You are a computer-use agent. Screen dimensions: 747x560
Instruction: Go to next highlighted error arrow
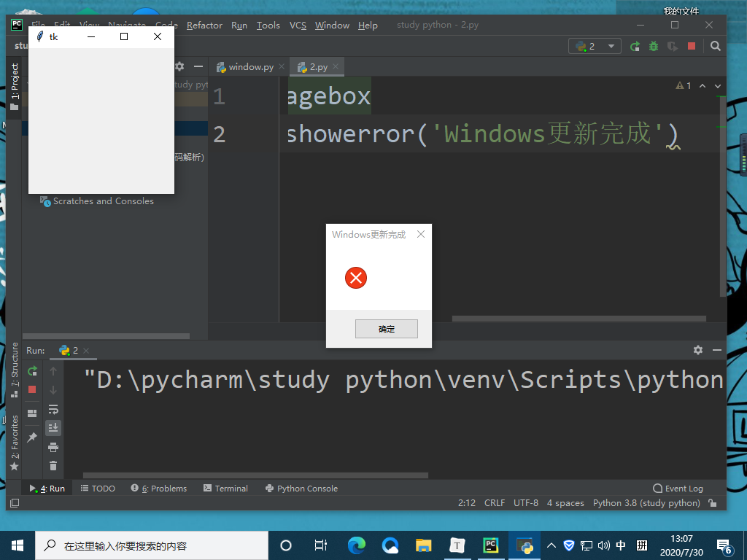coord(718,86)
